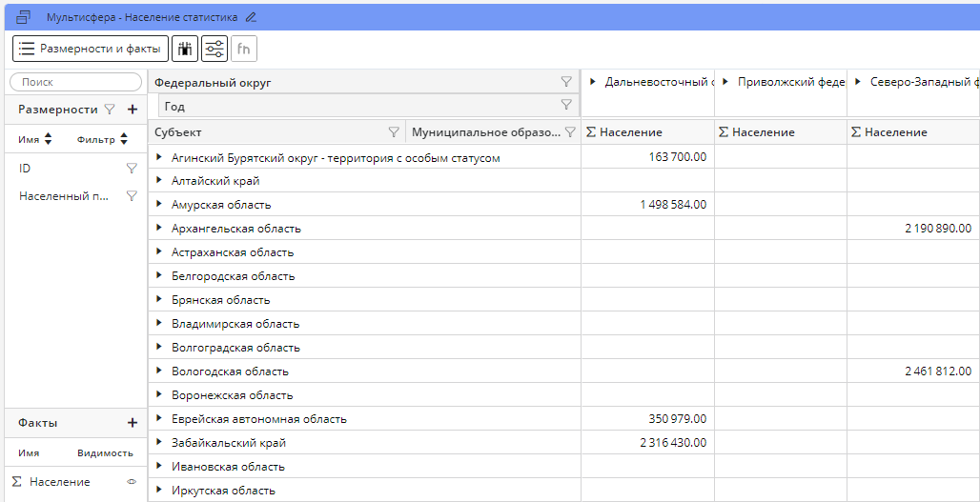Click the Муниципальное образование column header

tap(485, 132)
